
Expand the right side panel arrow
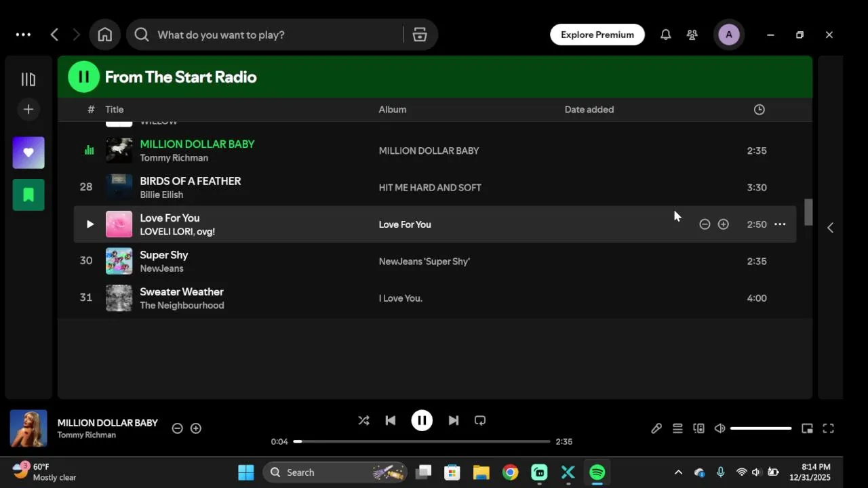[x=830, y=228]
